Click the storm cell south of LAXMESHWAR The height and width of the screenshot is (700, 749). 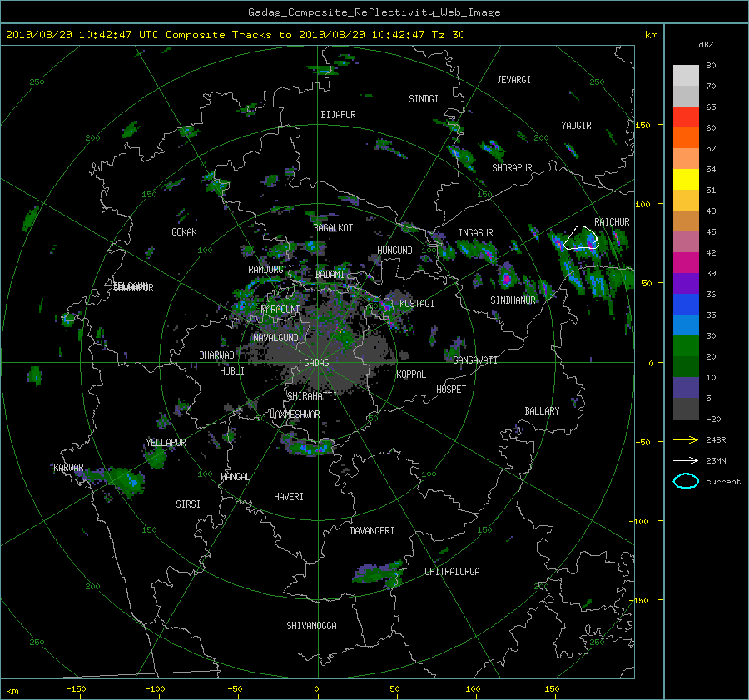pos(306,445)
